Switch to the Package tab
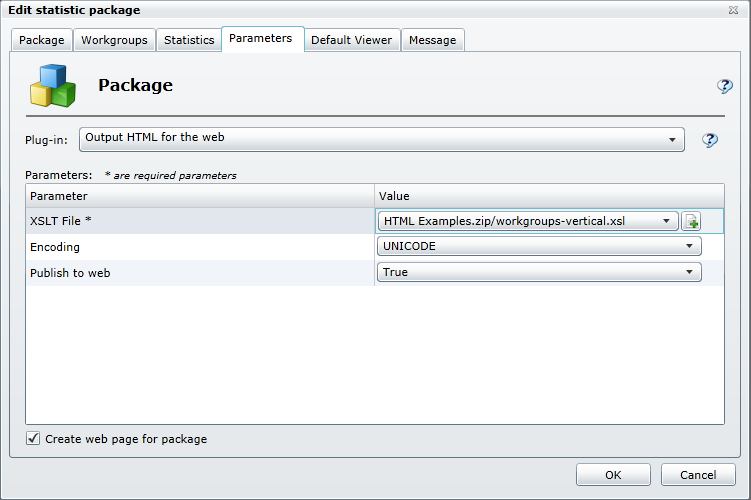The image size is (751, 500). [x=42, y=40]
